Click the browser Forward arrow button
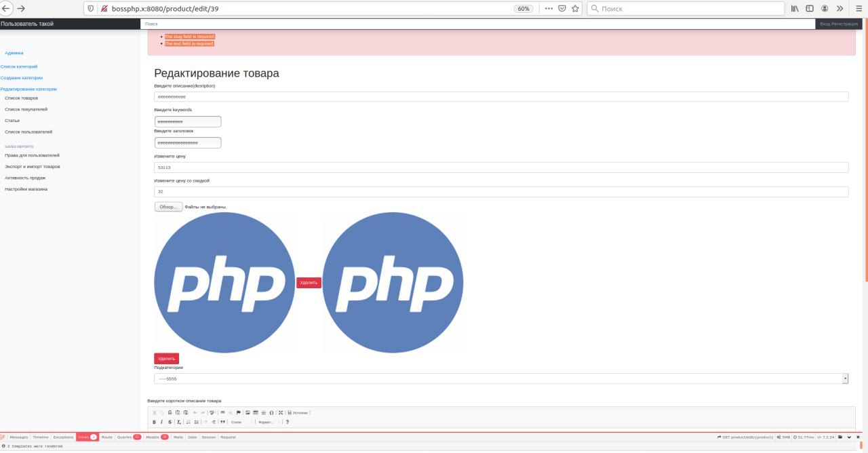Image resolution: width=868 pixels, height=453 pixels. click(21, 9)
